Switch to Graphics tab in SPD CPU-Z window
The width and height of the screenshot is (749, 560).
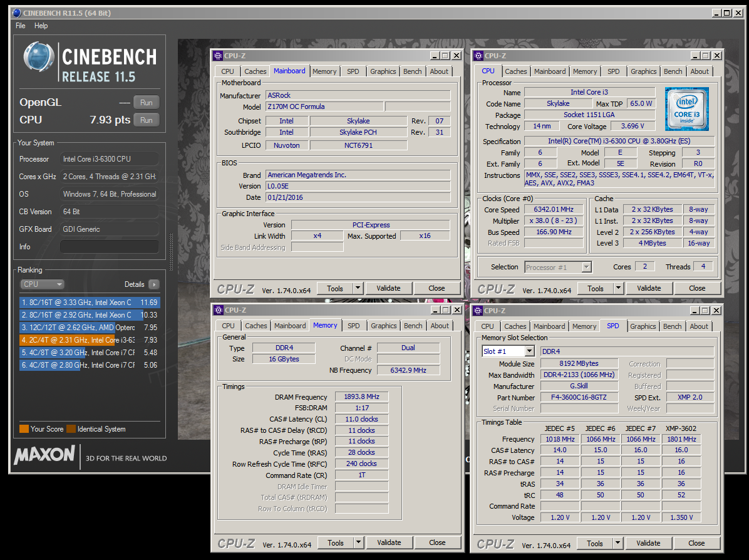click(643, 326)
